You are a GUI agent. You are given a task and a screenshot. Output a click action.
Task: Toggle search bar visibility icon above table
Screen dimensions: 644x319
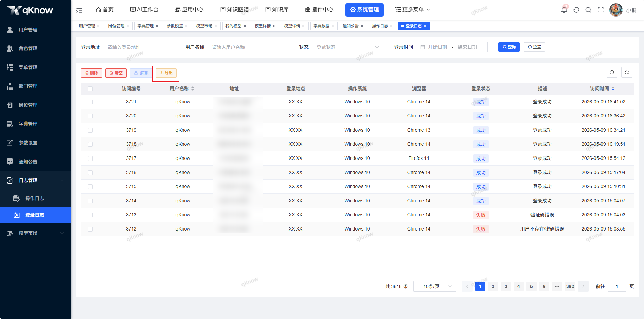[x=612, y=72]
